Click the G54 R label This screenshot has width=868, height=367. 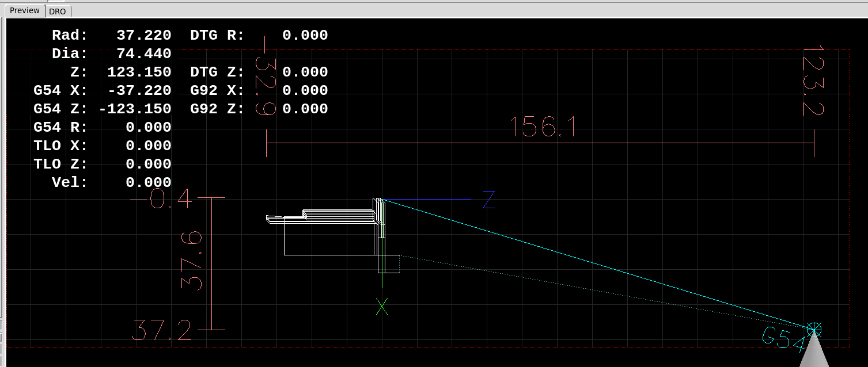[60, 127]
